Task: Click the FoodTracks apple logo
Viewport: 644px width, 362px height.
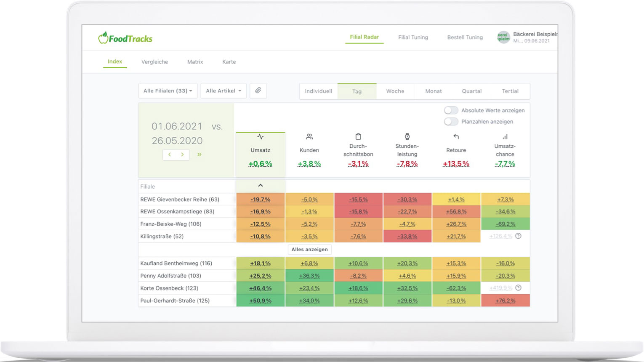Action: coord(103,38)
